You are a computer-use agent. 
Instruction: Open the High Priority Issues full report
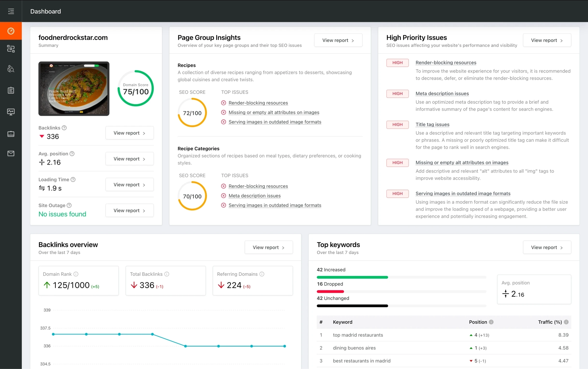547,40
